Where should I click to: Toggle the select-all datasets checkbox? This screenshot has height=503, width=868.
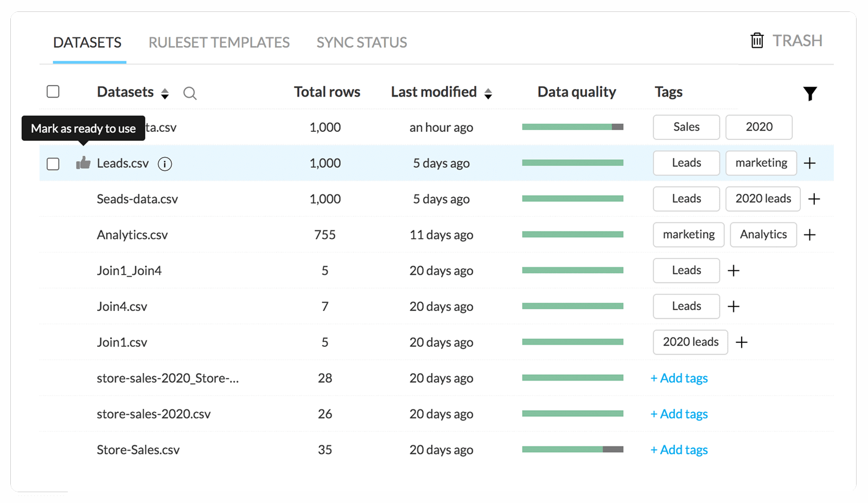coord(53,92)
